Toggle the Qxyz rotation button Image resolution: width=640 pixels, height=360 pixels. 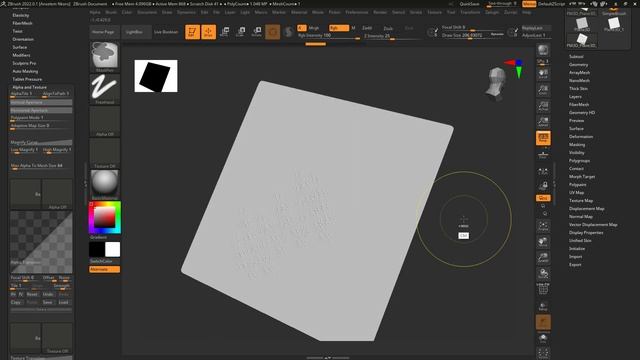point(543,198)
